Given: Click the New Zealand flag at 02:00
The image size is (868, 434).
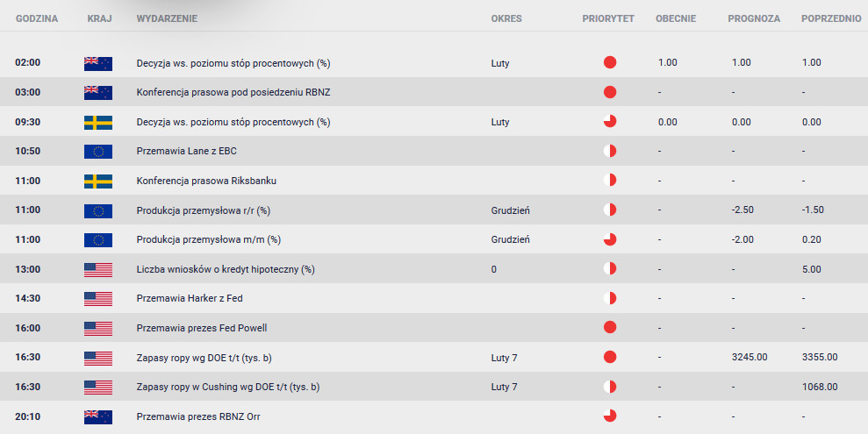Looking at the screenshot, I should point(98,64).
